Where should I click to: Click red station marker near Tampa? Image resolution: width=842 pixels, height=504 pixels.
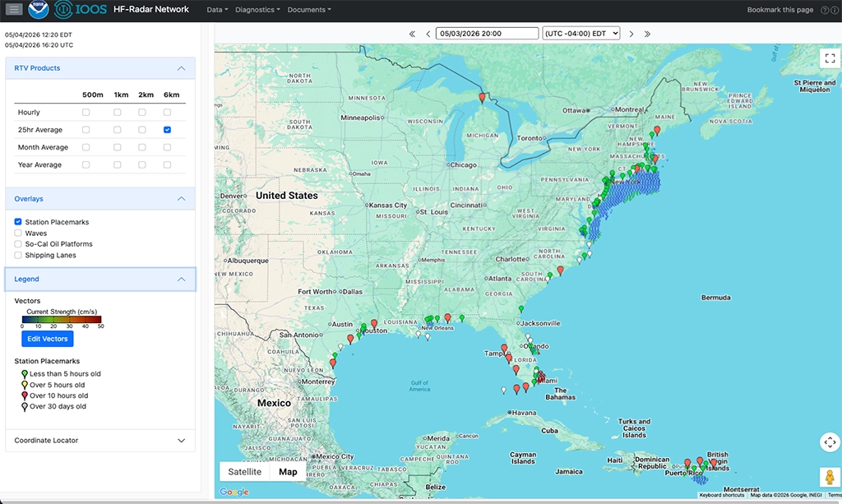coord(504,349)
